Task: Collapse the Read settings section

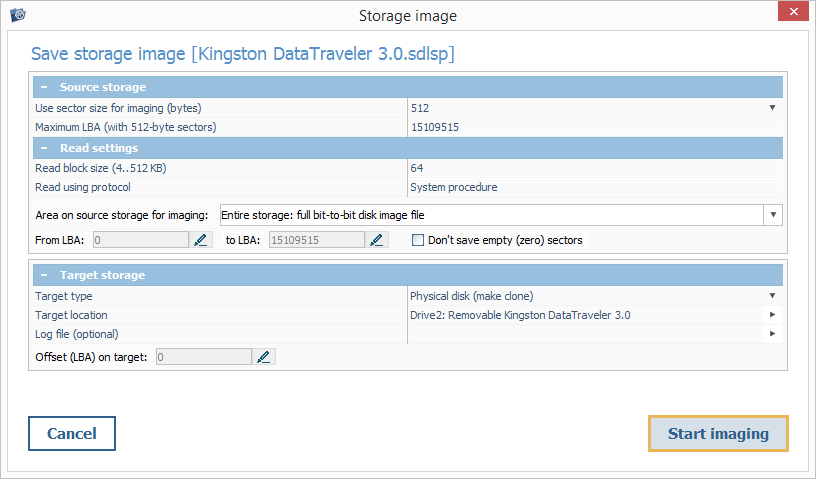Action: point(45,148)
